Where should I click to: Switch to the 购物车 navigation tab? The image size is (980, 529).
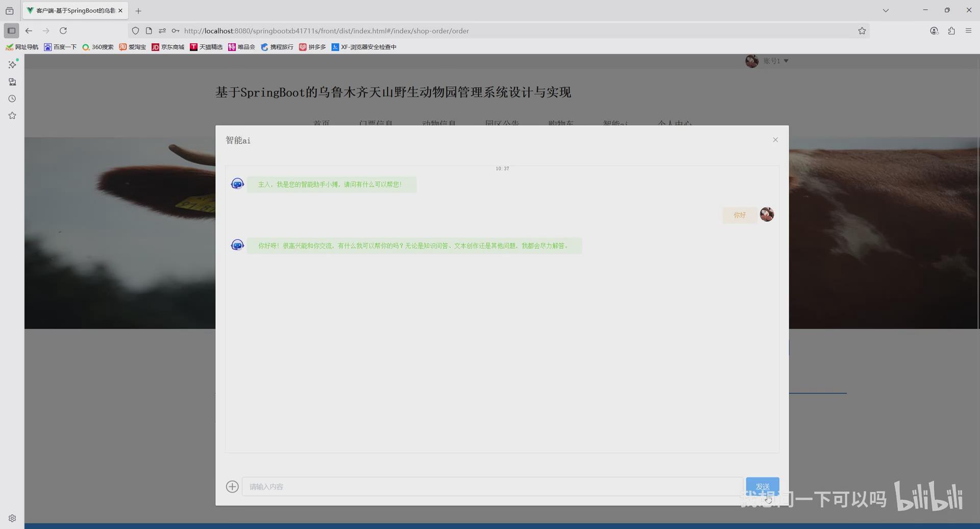(561, 123)
